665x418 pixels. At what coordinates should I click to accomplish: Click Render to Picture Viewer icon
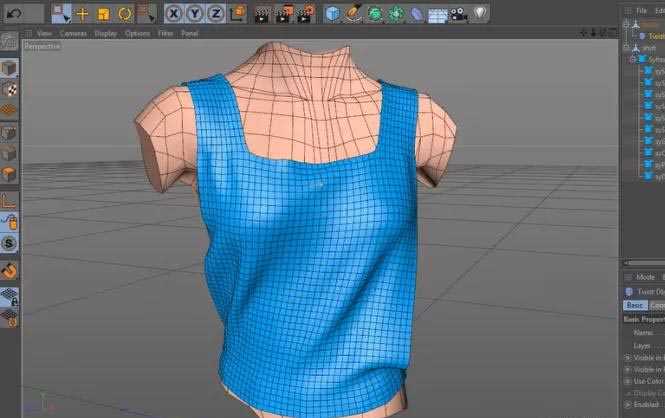(x=284, y=14)
